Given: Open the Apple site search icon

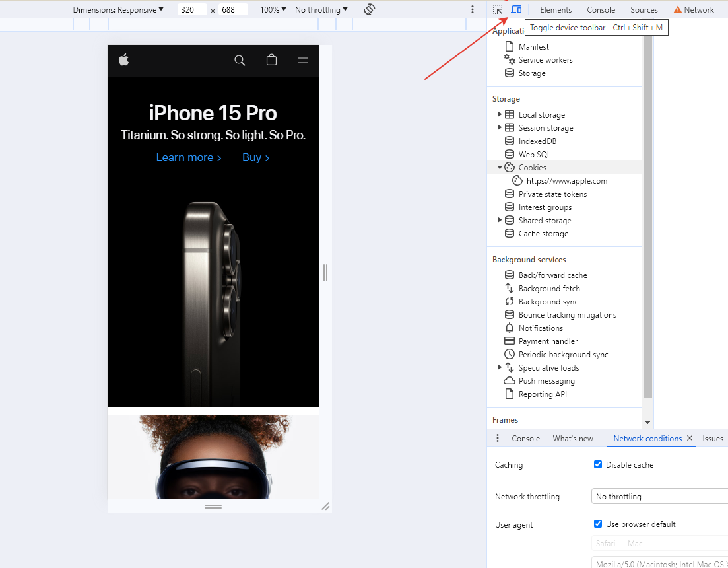Looking at the screenshot, I should tap(240, 60).
